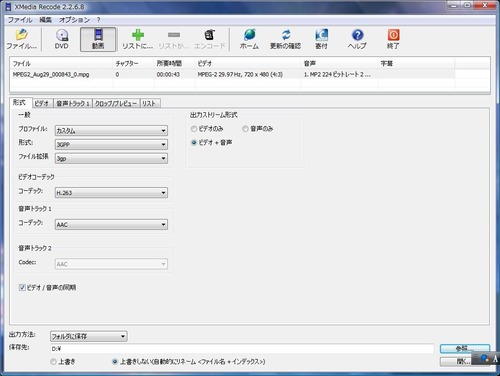Click the red 終了 exit icon
The height and width of the screenshot is (376, 500).
click(393, 39)
